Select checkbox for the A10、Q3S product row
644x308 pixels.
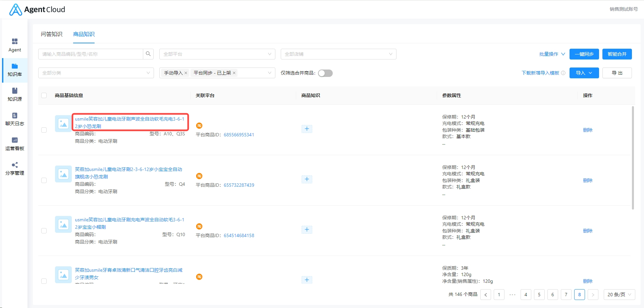(x=44, y=130)
